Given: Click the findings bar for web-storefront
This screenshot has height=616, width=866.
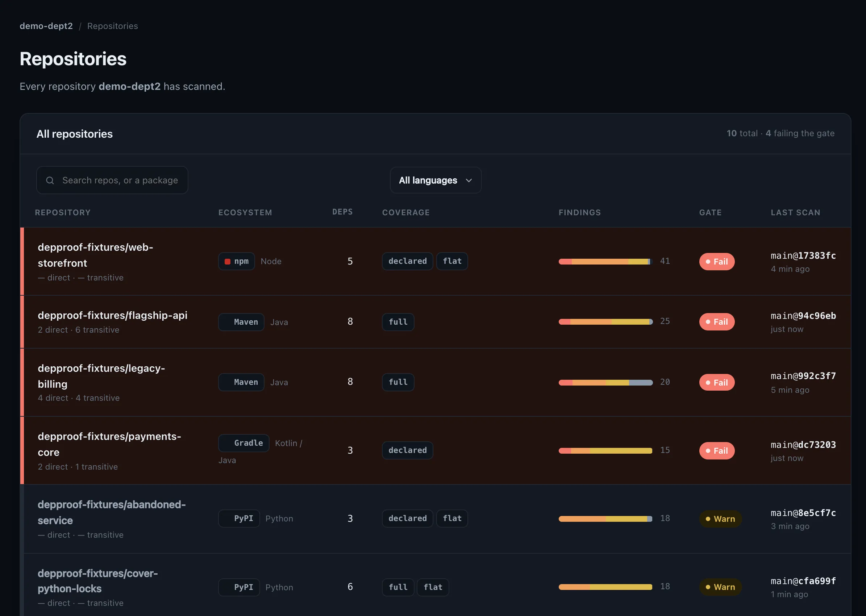Looking at the screenshot, I should [x=605, y=261].
